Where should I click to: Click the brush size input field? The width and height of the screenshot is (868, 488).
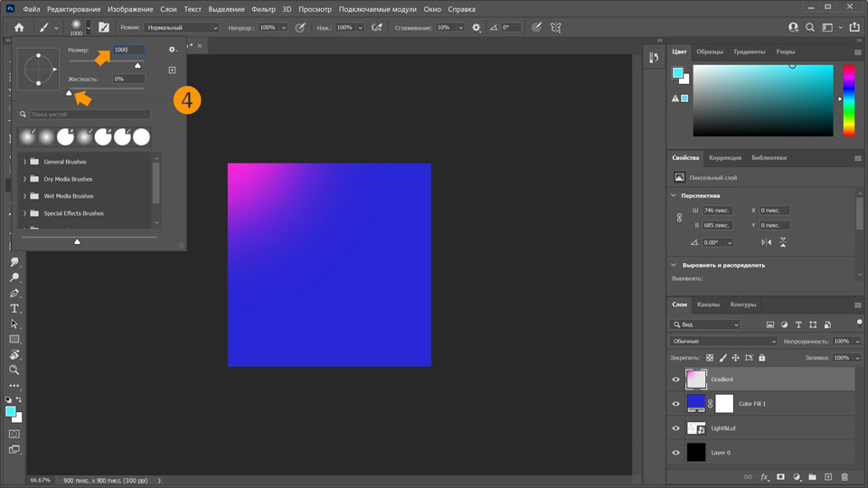point(127,50)
